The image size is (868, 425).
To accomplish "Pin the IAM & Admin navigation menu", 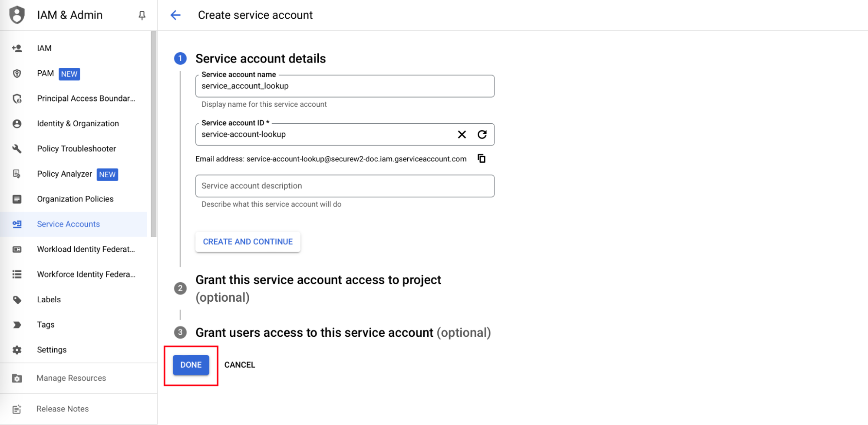I will [x=142, y=16].
